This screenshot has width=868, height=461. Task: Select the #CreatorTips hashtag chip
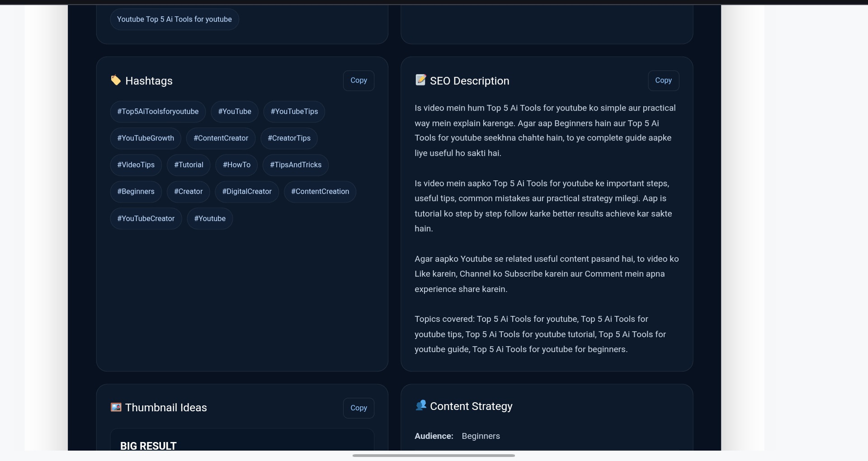coord(289,138)
